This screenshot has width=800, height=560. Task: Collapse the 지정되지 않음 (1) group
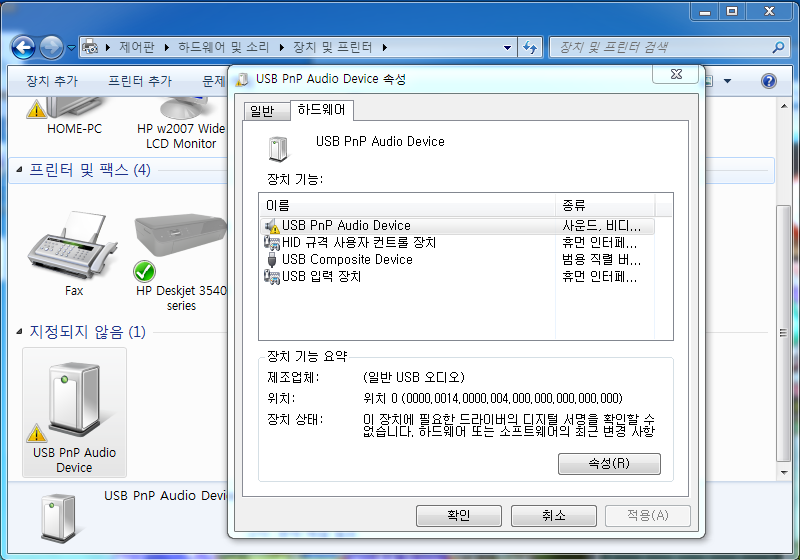[20, 332]
